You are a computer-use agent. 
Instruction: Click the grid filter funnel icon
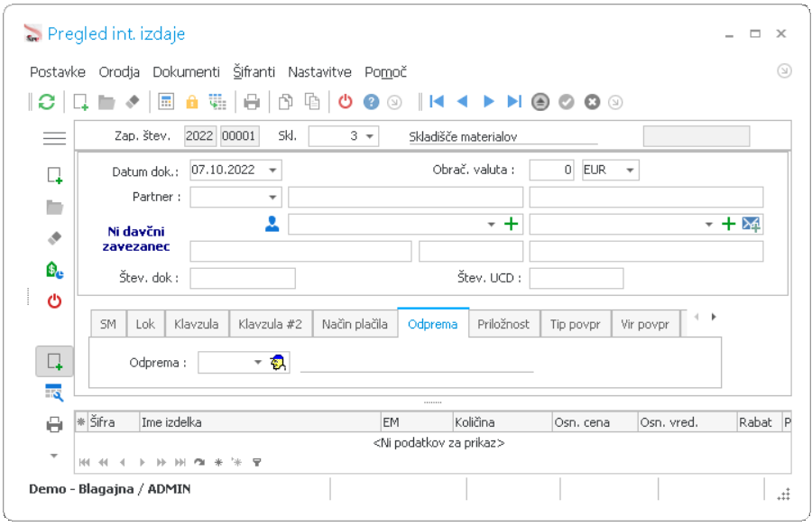click(x=257, y=462)
